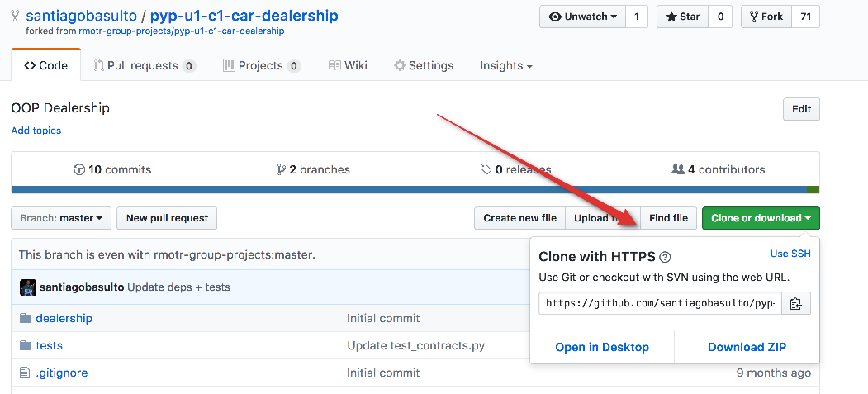Click the 9 months ago timestamp
The width and height of the screenshot is (868, 394).
(x=773, y=373)
